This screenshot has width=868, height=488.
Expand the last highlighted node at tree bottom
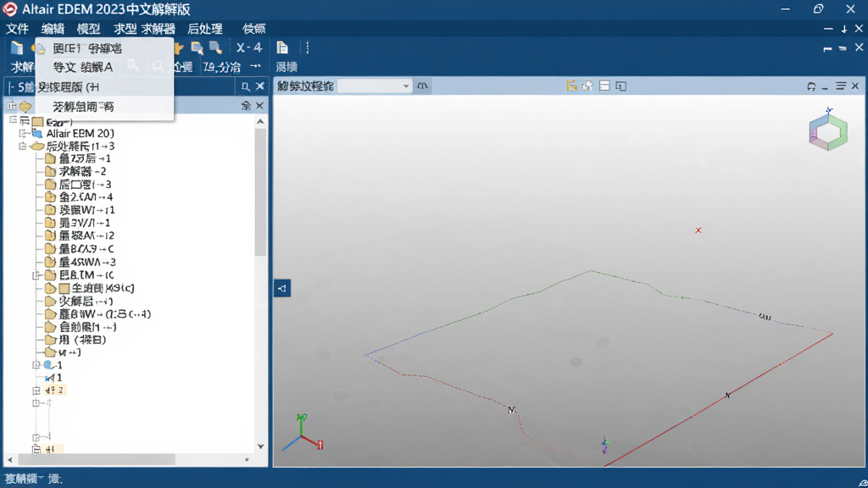point(36,449)
